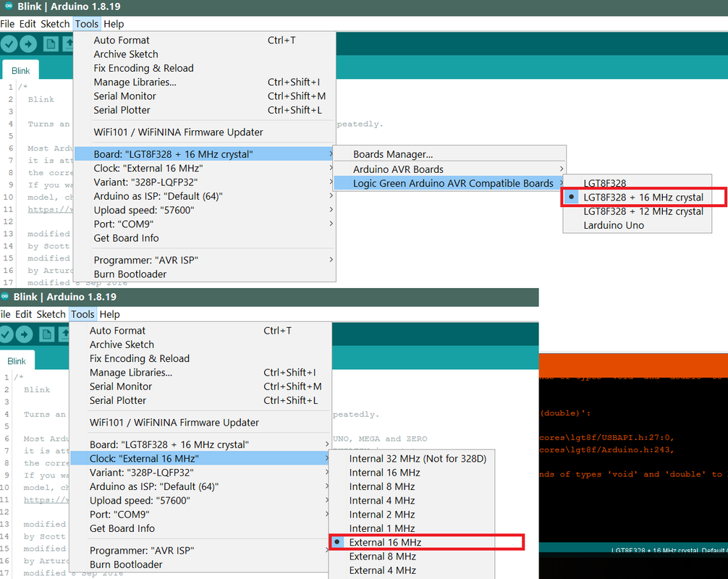Viewport: 728px width, 579px height.
Task: Select plain LGT8F328 board option
Action: coord(637,183)
